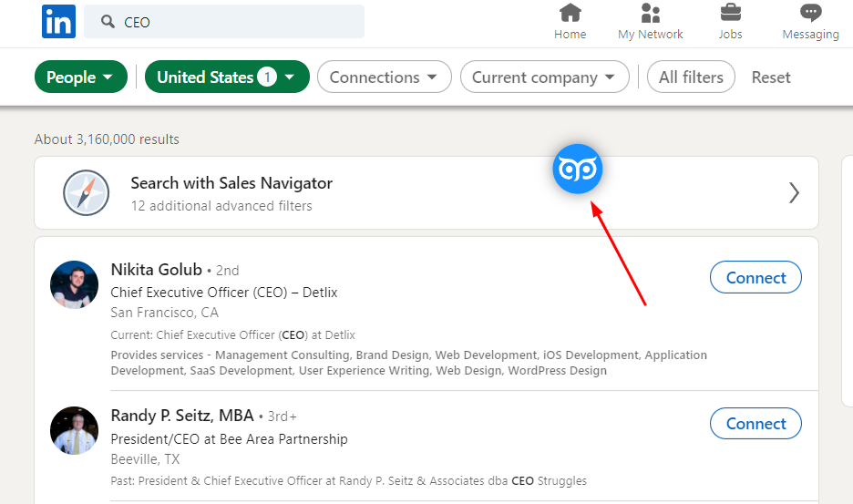Open Nikita Golub's profile name link
The height and width of the screenshot is (504, 853).
pyautogui.click(x=156, y=270)
